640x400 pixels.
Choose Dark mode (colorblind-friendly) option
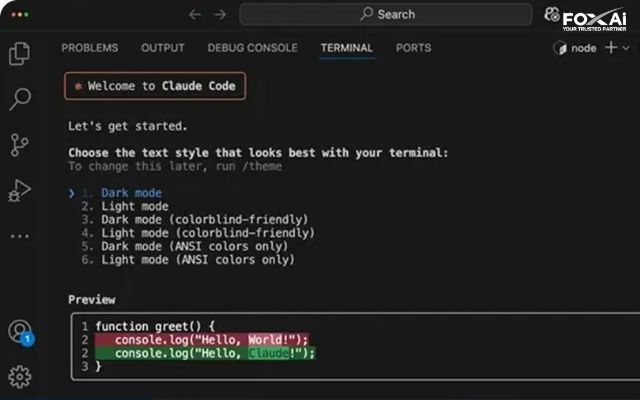(204, 220)
